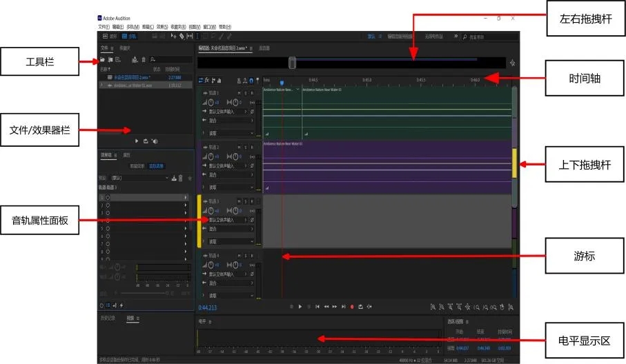Screen dimensions: 626x364
Task: Switch to 波形 waveform view
Action: coord(110,36)
